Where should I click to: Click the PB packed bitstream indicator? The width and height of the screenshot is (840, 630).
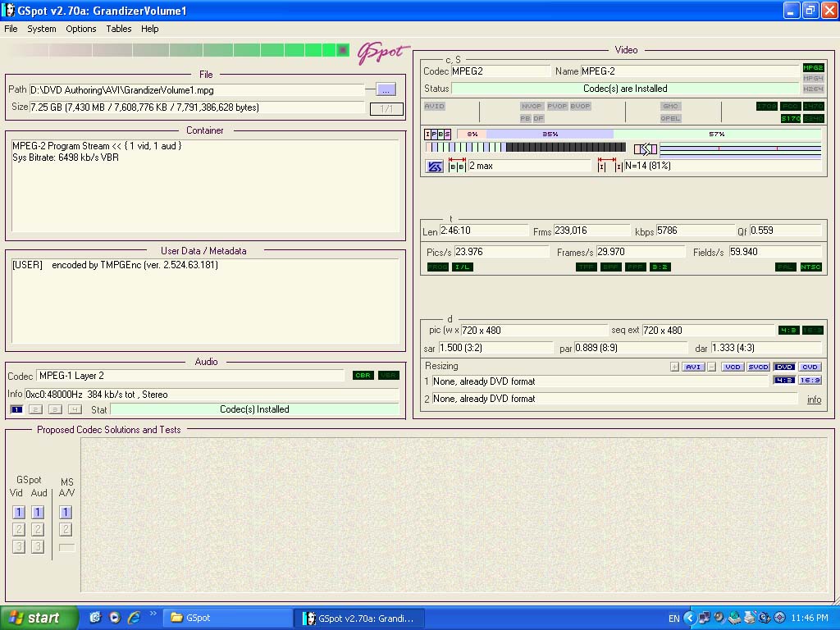click(x=525, y=118)
